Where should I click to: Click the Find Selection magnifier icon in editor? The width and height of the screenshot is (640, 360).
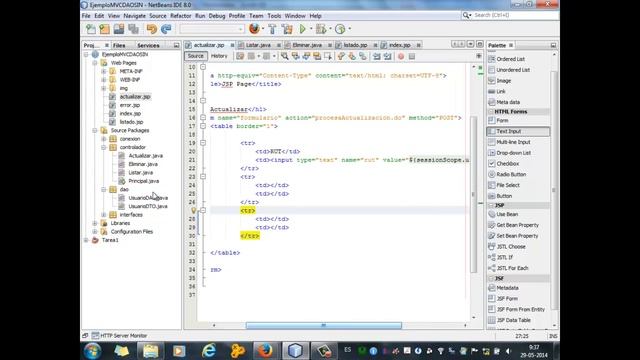[284, 56]
